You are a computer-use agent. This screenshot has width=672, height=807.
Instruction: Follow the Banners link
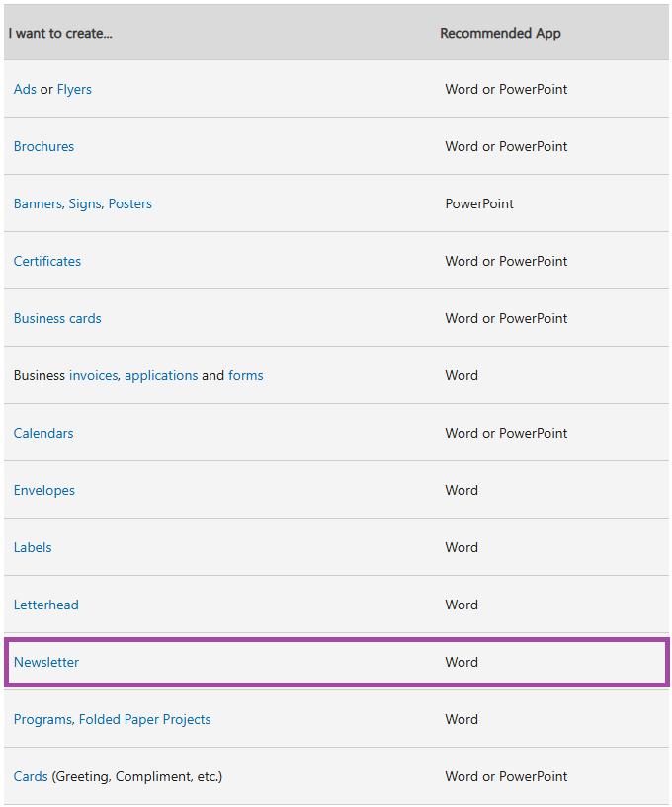tap(39, 203)
